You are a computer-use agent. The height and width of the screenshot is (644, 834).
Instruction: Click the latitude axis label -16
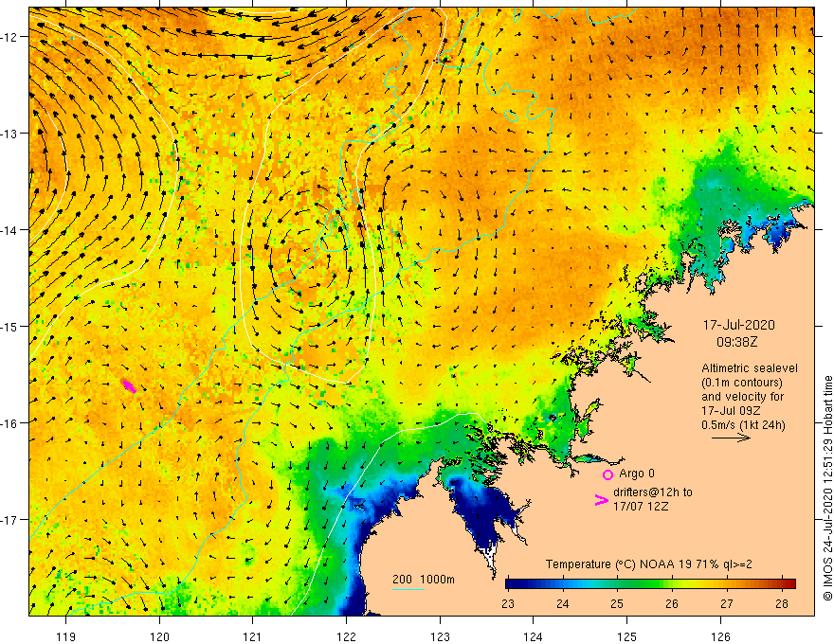click(10, 423)
